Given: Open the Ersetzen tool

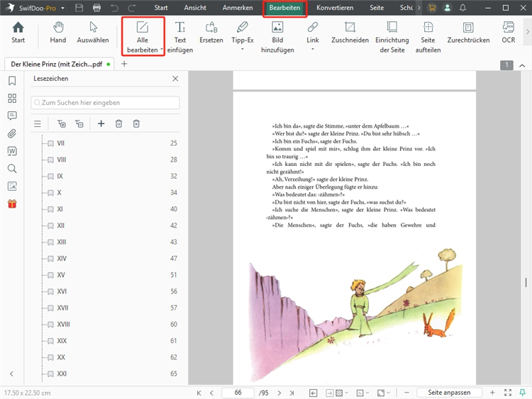Looking at the screenshot, I should (211, 33).
